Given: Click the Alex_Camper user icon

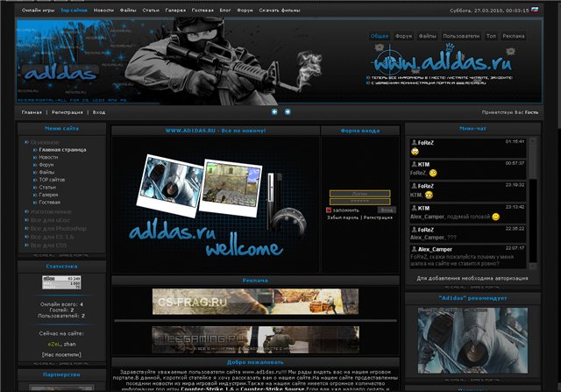Looking at the screenshot, I should point(414,249).
